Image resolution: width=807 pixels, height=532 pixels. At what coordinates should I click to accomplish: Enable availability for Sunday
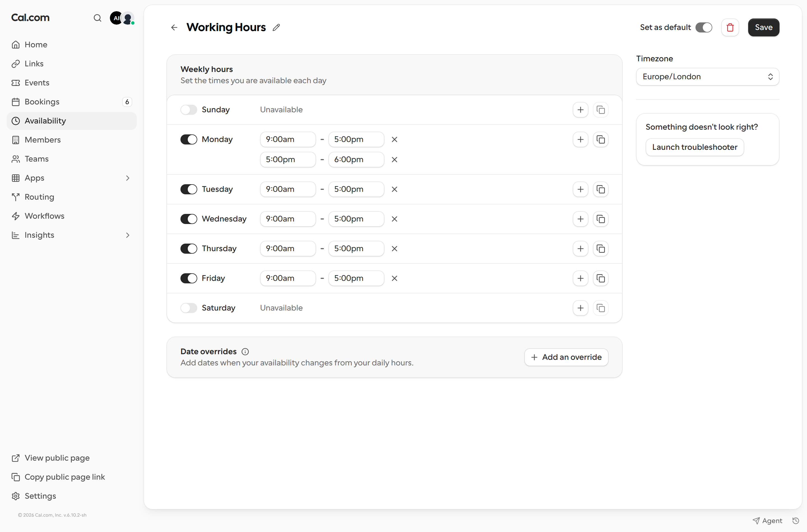point(188,109)
